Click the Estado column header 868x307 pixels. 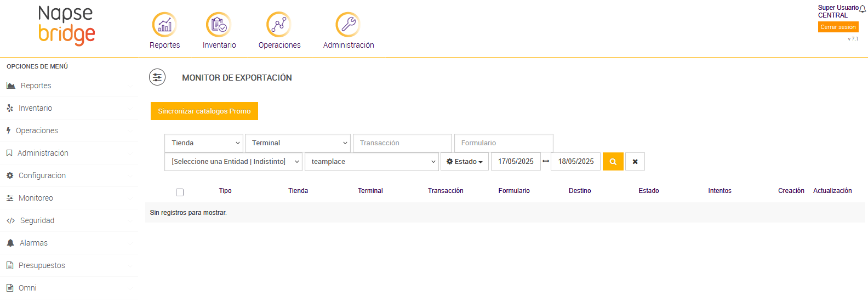649,191
